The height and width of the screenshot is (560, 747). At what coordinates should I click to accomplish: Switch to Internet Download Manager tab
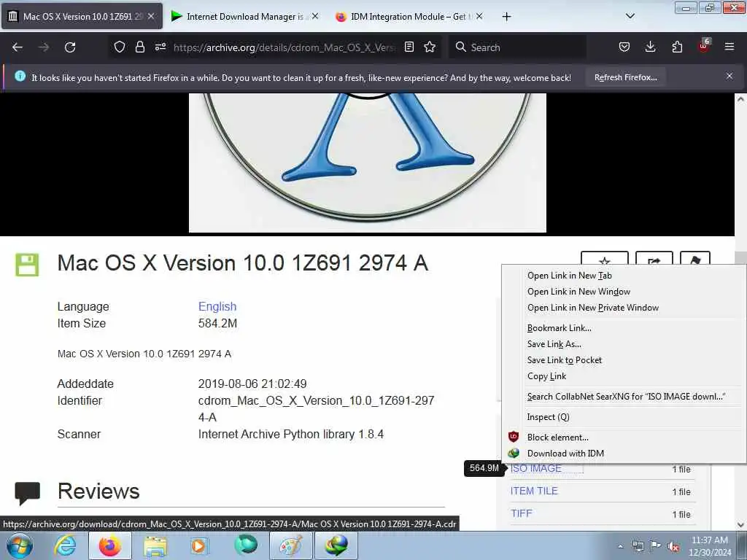click(x=244, y=16)
